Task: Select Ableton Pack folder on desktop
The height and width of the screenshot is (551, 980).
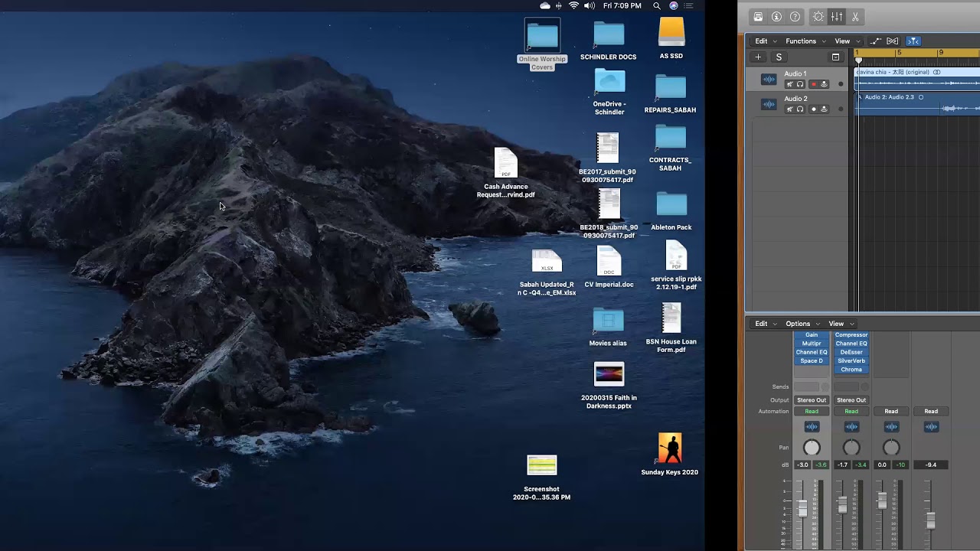Action: point(671,204)
